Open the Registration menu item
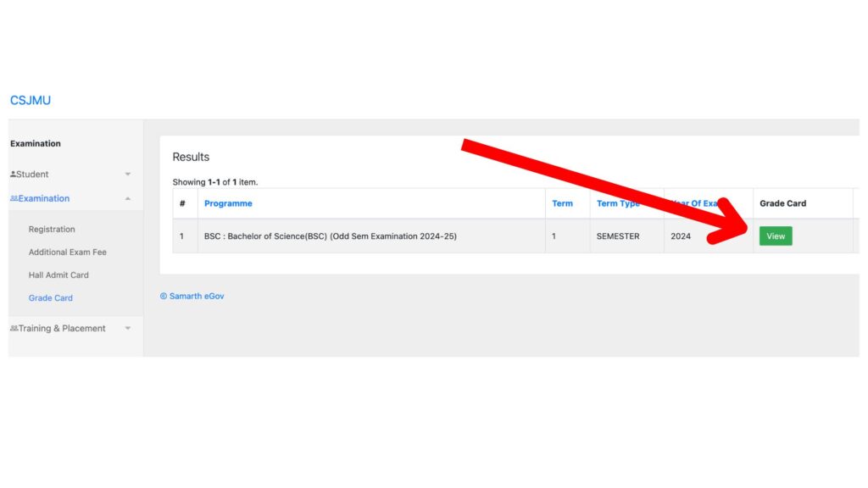 point(52,230)
